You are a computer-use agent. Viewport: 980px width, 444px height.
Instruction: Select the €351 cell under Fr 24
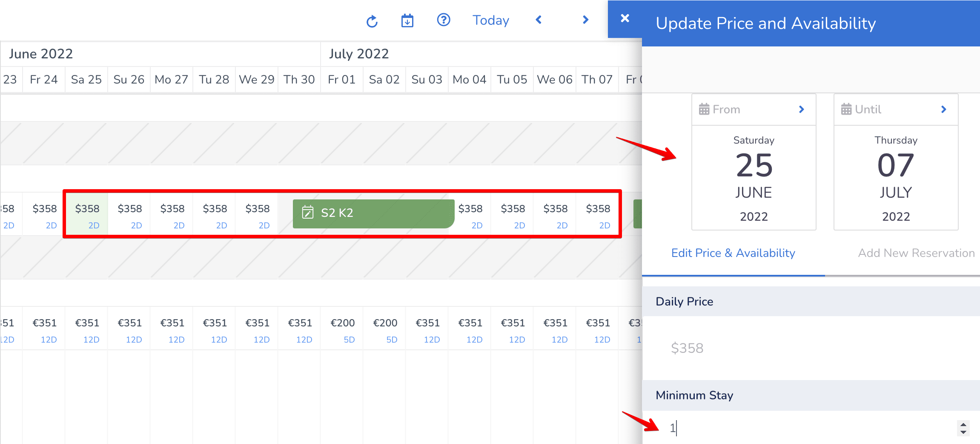point(44,329)
